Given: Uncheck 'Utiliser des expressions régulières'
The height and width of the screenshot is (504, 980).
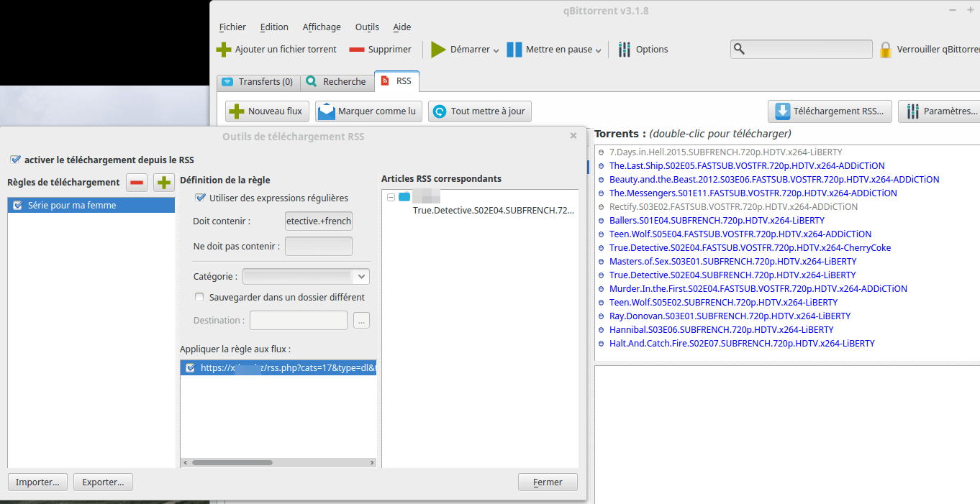Looking at the screenshot, I should 201,198.
